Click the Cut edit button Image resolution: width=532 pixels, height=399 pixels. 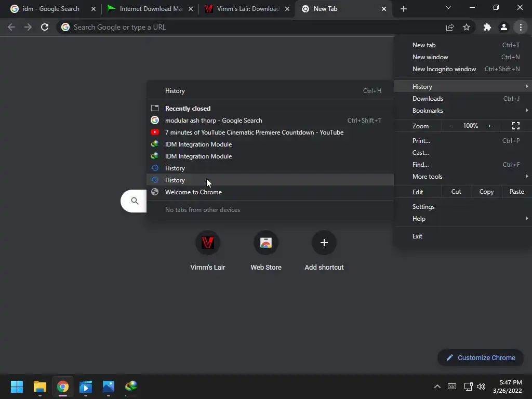pyautogui.click(x=456, y=192)
